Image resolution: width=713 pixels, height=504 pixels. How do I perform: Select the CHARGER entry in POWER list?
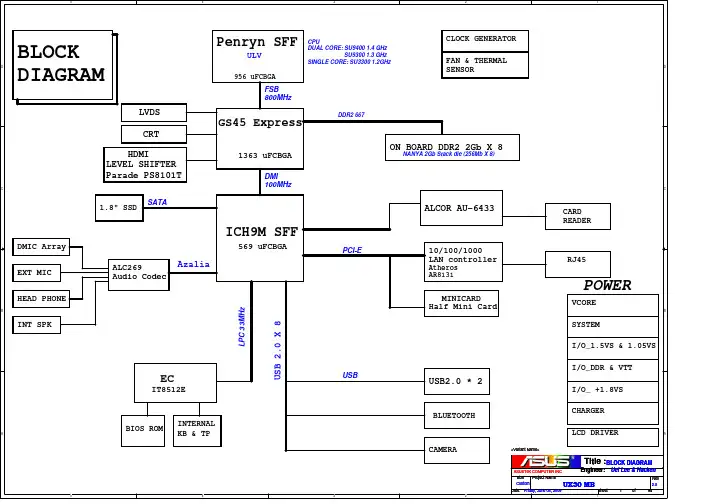point(612,412)
